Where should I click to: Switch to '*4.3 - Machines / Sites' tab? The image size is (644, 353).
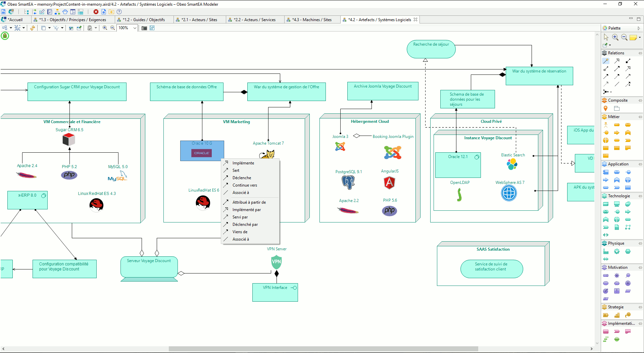312,20
